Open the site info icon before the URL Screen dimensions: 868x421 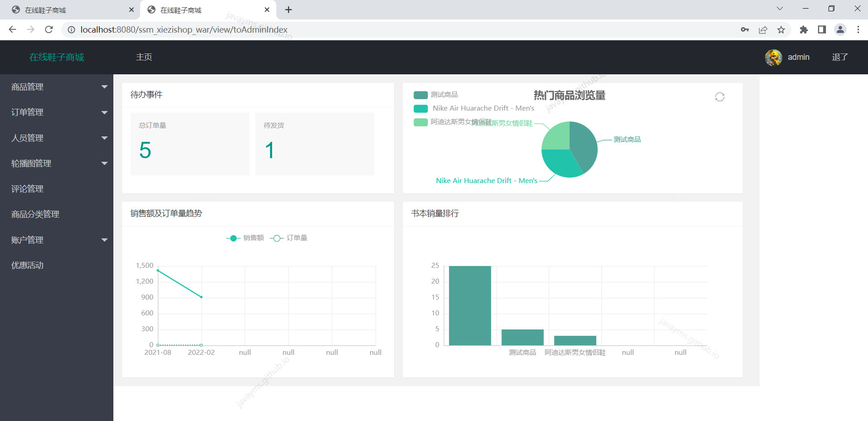point(71,29)
